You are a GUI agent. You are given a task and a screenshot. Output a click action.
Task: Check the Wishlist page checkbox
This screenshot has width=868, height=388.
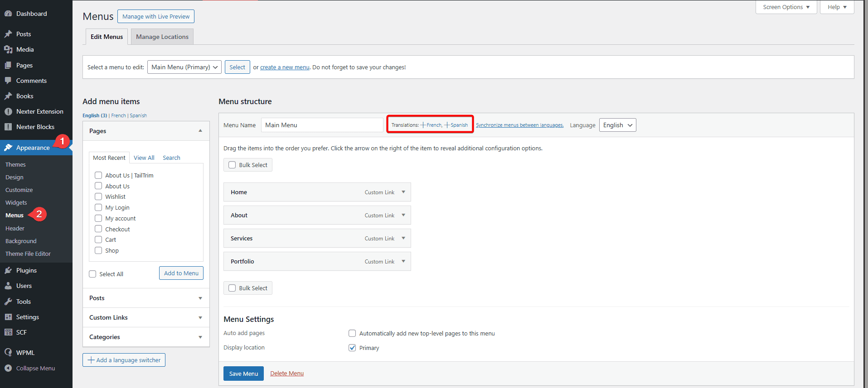click(98, 196)
